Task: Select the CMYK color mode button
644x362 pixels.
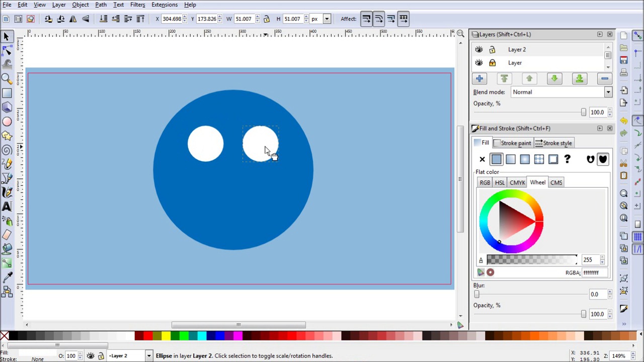Action: pos(517,183)
